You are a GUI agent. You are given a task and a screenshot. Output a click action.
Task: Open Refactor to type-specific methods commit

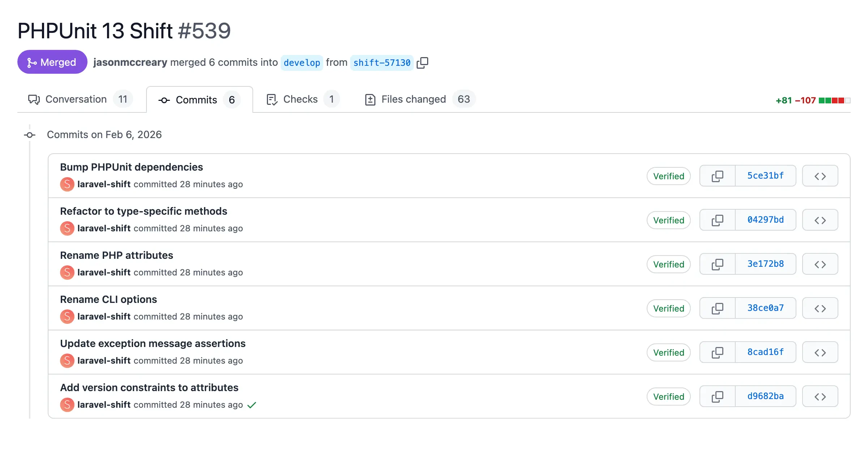144,211
